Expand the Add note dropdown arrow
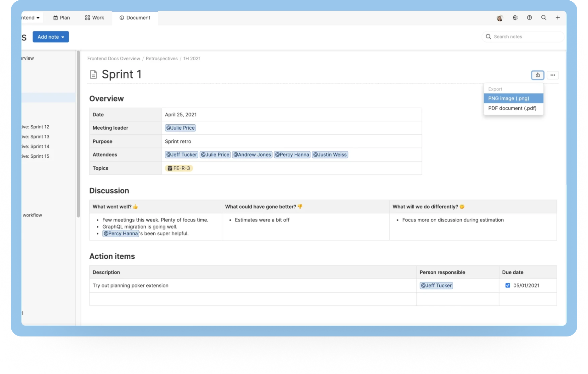The width and height of the screenshot is (588, 374). [x=62, y=37]
